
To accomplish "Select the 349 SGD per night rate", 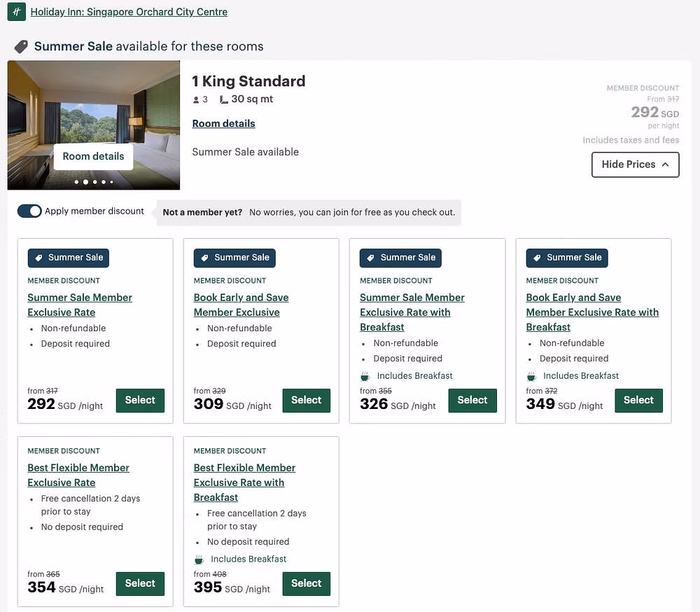I will coord(638,401).
